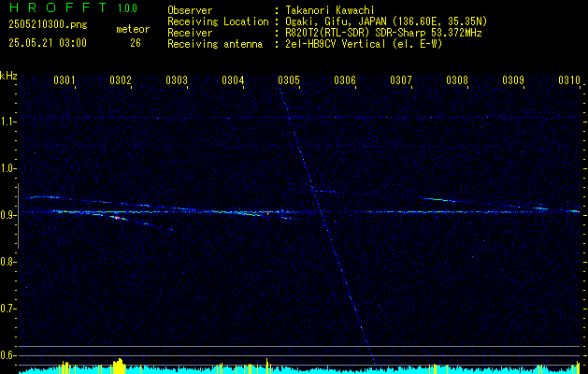Click the Ogaki, Gifu, JAPAN location text
588x374 pixels.
point(386,22)
